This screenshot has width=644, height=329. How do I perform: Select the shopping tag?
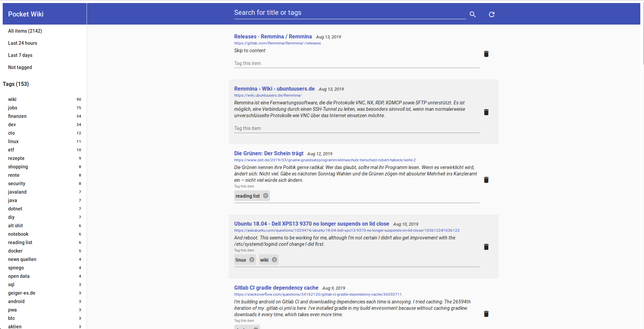(44, 167)
